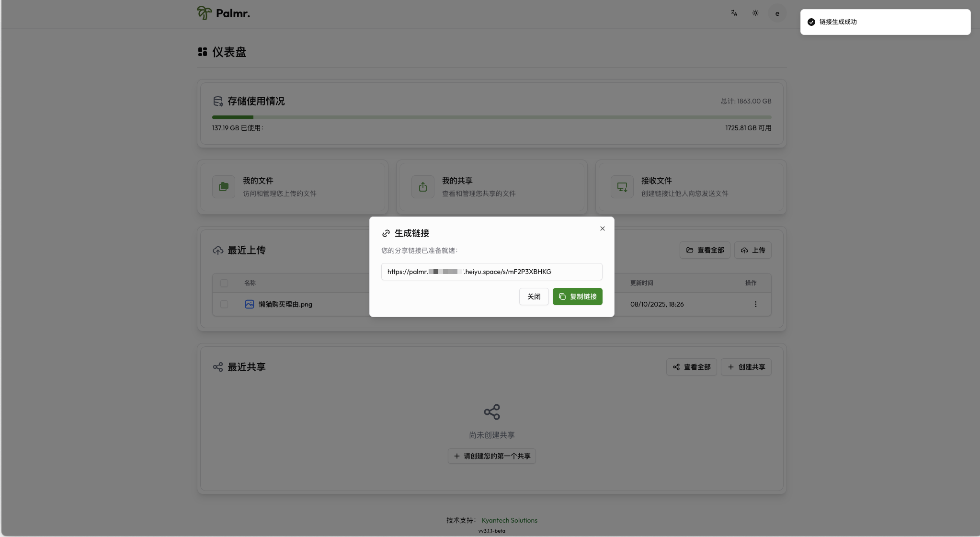Click the success checkmark icon in toast
Screen dimensions: 980x537
(811, 22)
